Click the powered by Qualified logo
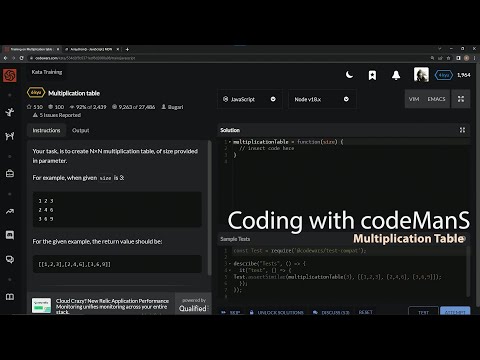 193,305
